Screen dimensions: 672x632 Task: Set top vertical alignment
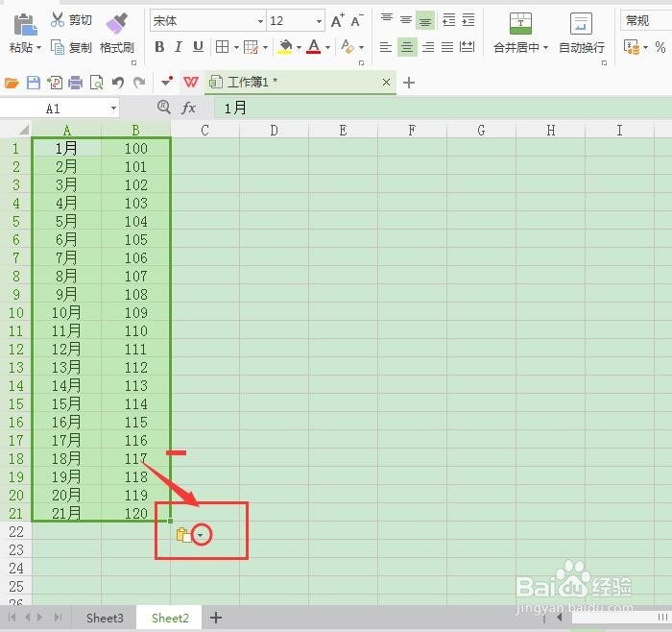(x=387, y=20)
